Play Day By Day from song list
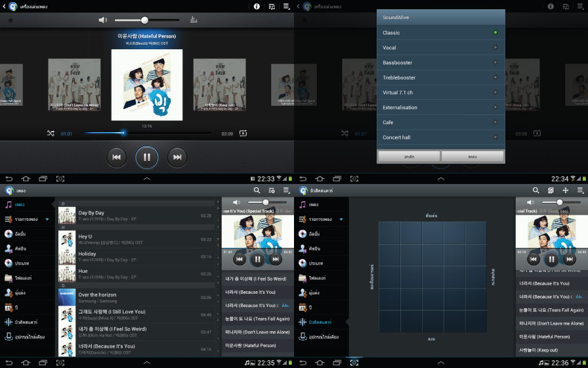588x368 pixels. (x=136, y=216)
